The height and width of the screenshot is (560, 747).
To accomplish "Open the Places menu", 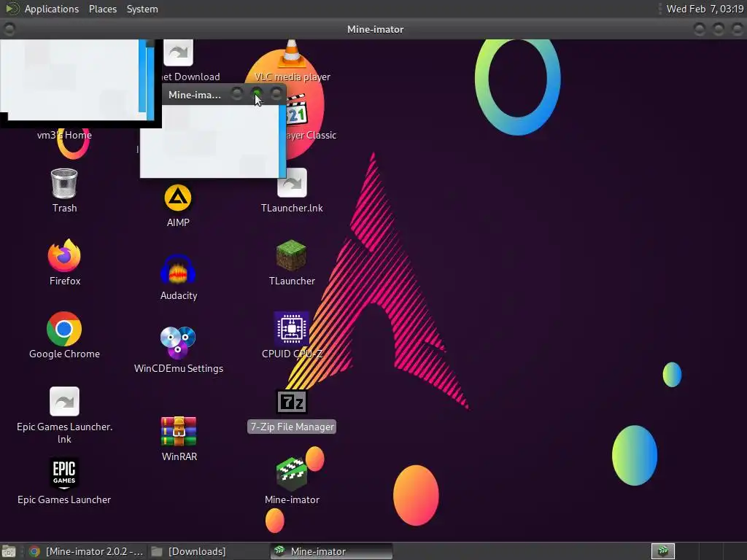I will coord(103,9).
